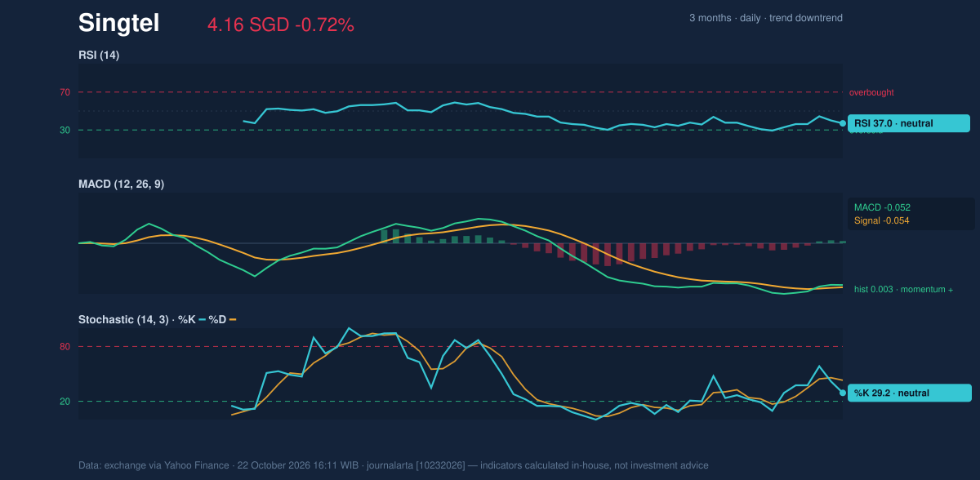Click the Stochastic 80 axis label
Viewport: 980px width, 480px height.
tap(65, 347)
